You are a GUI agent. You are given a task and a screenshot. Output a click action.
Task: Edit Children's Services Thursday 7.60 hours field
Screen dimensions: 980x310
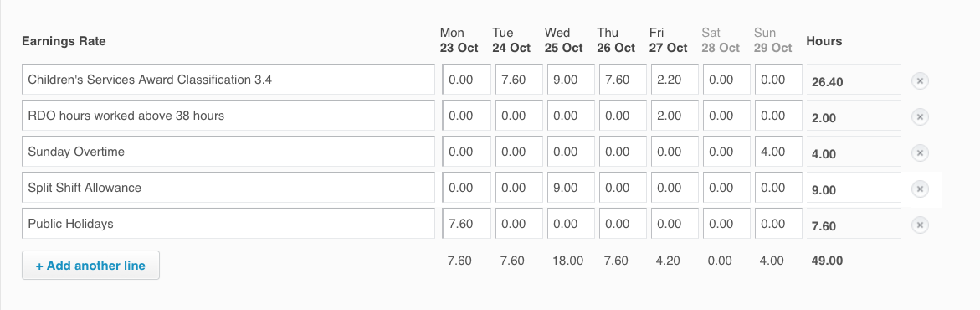(623, 80)
